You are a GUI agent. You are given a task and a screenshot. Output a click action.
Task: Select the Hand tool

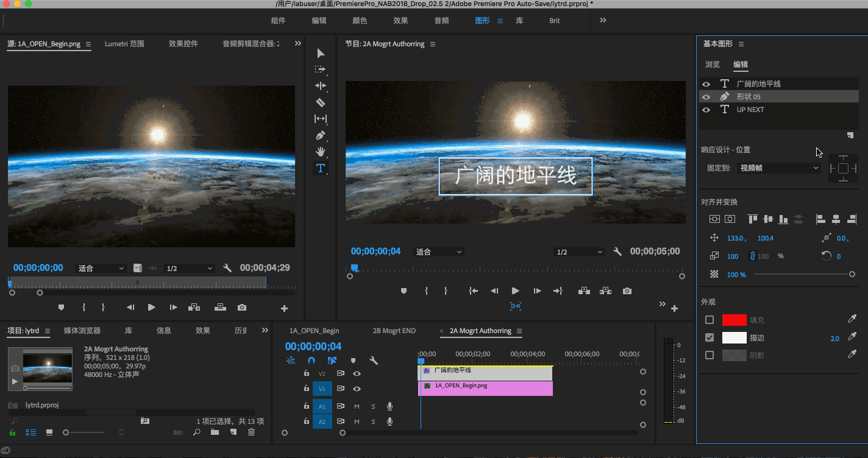321,152
